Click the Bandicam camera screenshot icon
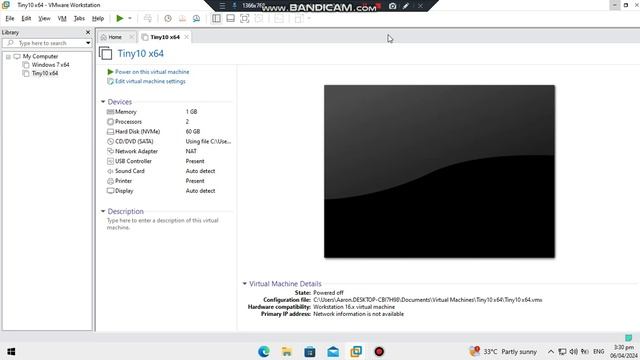Viewport: 640px width, 360px height. 392,6
